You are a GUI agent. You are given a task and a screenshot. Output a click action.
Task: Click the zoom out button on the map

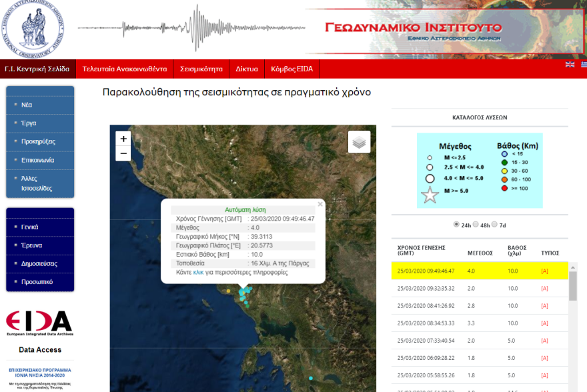tap(123, 153)
